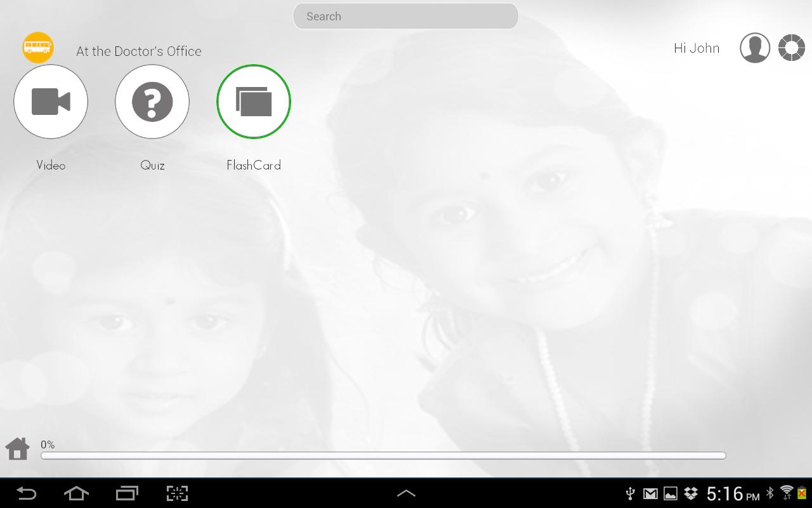Tap the Android back arrow button
Image resolution: width=812 pixels, height=508 pixels.
(x=26, y=493)
